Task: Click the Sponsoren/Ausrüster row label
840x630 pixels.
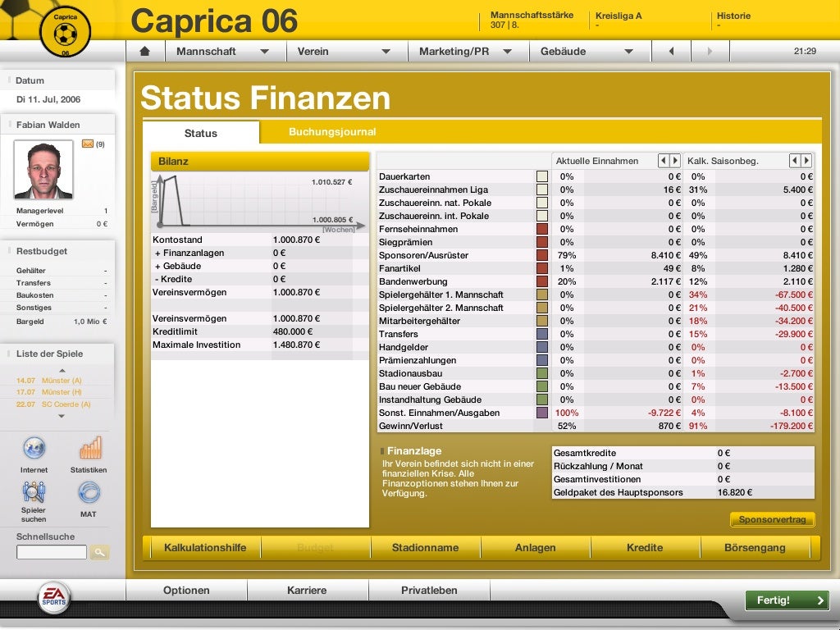Action: click(x=423, y=255)
